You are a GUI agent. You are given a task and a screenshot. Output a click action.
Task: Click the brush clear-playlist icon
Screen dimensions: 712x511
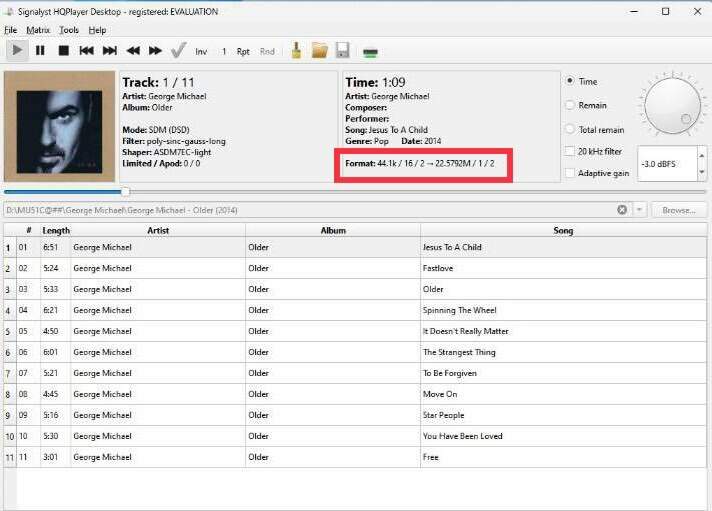pyautogui.click(x=297, y=50)
